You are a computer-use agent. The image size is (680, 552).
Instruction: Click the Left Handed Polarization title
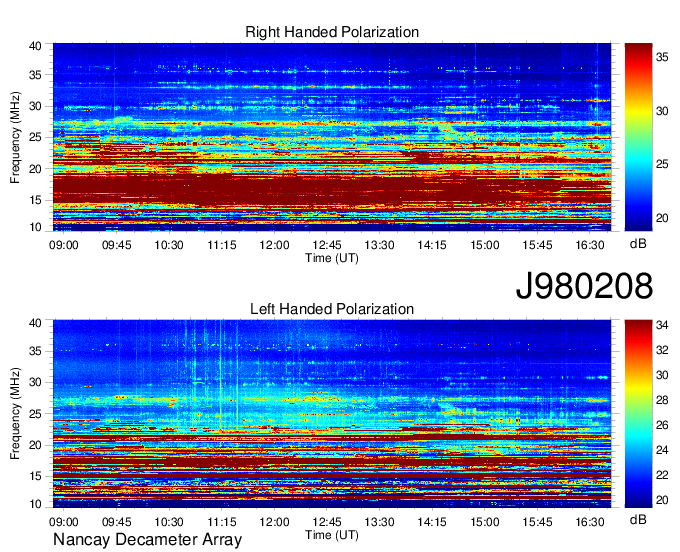332,309
